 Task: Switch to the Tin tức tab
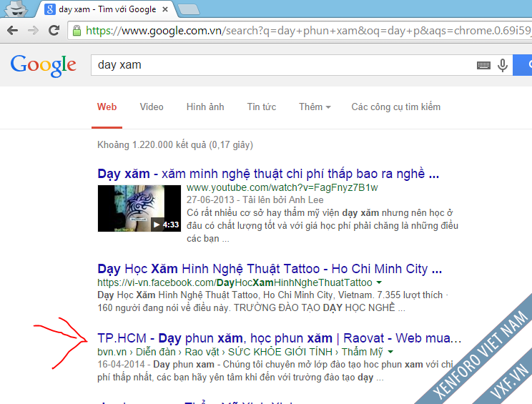[262, 107]
